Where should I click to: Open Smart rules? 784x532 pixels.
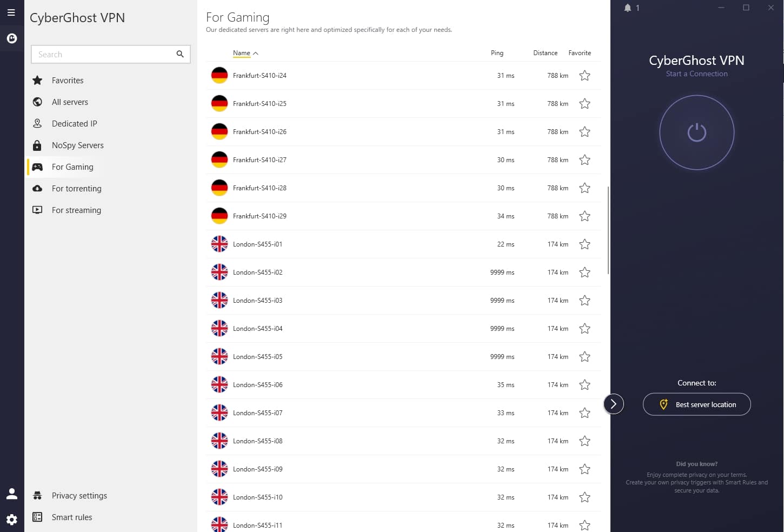click(71, 517)
